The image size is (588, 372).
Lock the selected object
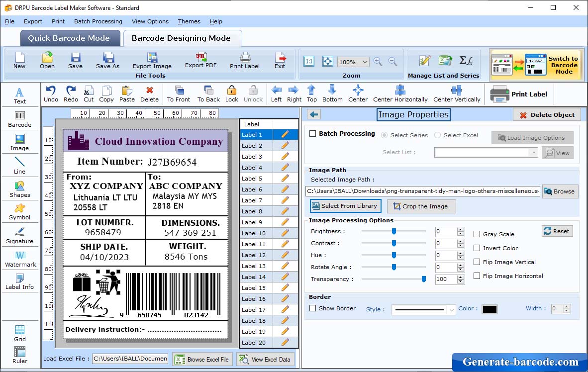tap(232, 94)
